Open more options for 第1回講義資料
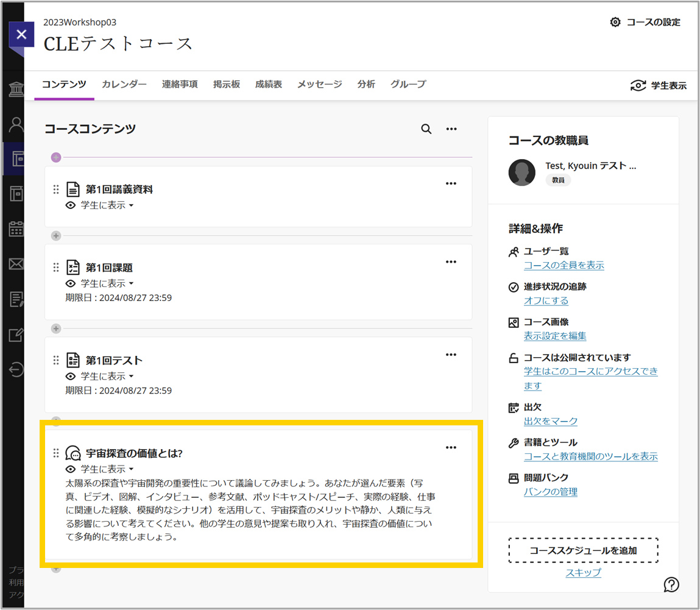Screen dimensions: 700x610 click(451, 183)
